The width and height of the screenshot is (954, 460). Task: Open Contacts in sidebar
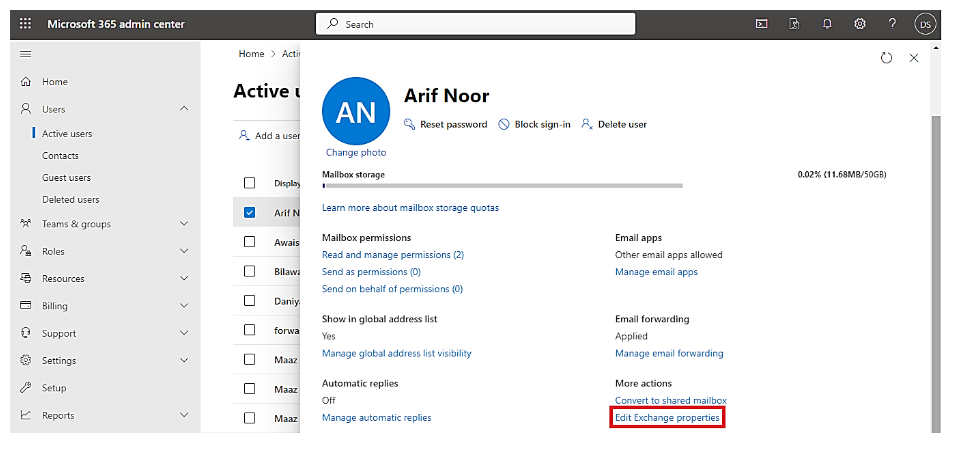[60, 156]
